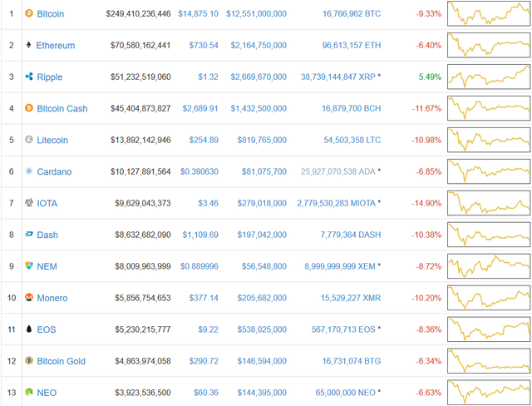
Task: Click the Ripple logo icon
Action: coord(29,77)
